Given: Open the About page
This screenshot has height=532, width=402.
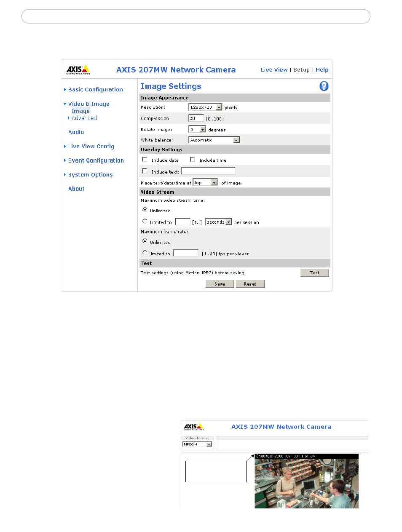Looking at the screenshot, I should pos(76,189).
